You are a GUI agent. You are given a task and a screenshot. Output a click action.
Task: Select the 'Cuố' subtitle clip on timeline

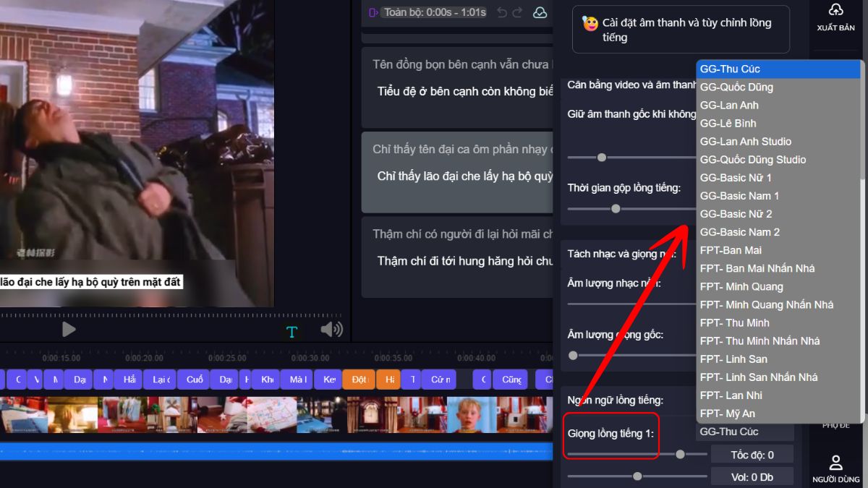tap(195, 380)
